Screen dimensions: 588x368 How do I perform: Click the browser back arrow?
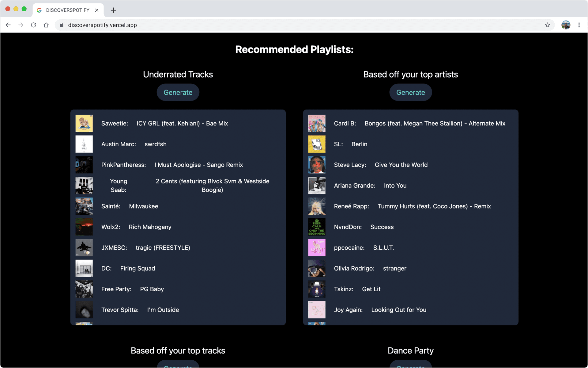pos(8,25)
